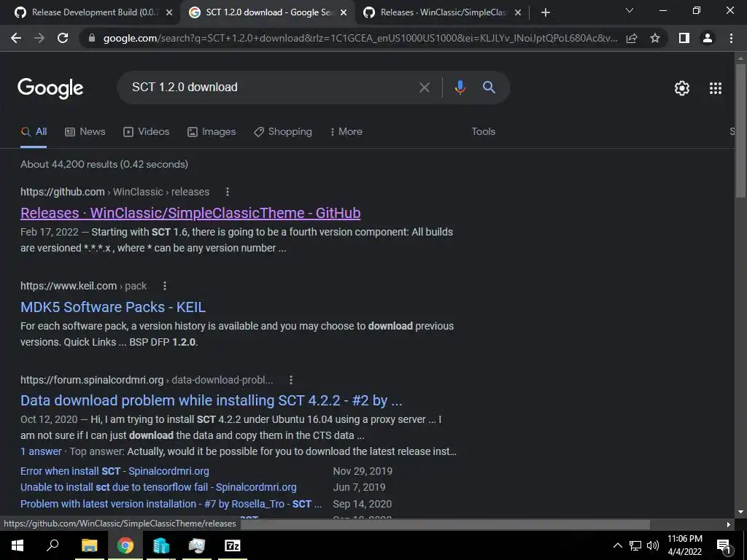Close the Release Development Build tab

tap(169, 13)
